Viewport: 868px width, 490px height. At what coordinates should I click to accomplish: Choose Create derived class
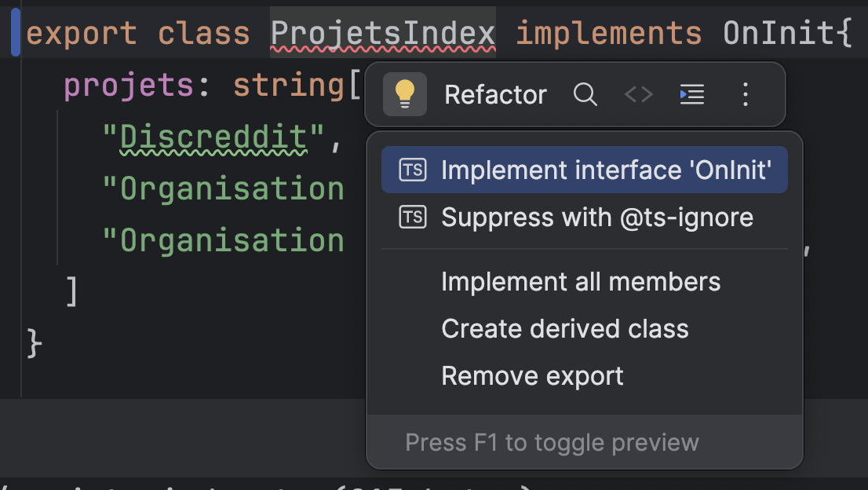(564, 329)
